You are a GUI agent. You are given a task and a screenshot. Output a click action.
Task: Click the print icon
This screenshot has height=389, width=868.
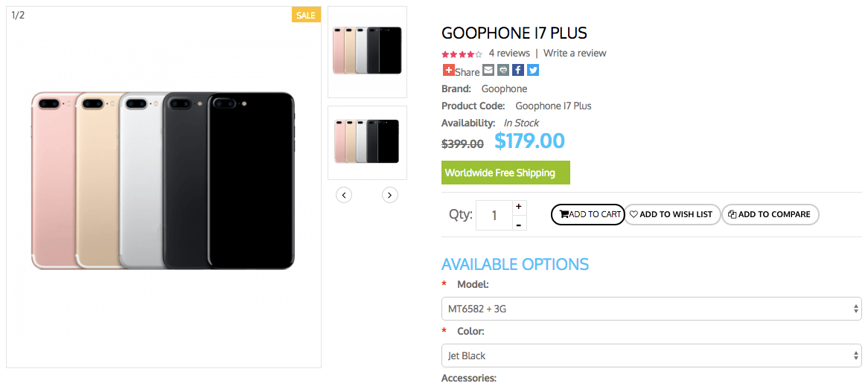503,71
